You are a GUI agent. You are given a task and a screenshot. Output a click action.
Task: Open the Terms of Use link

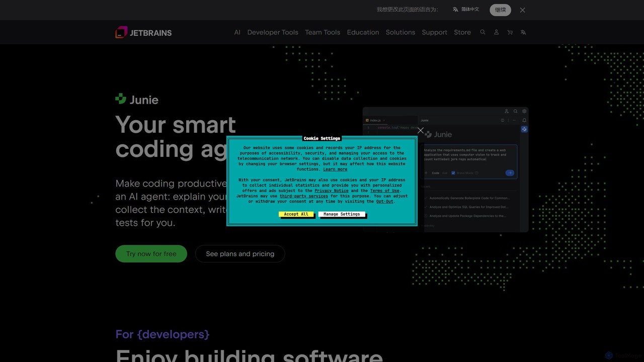pos(384,191)
